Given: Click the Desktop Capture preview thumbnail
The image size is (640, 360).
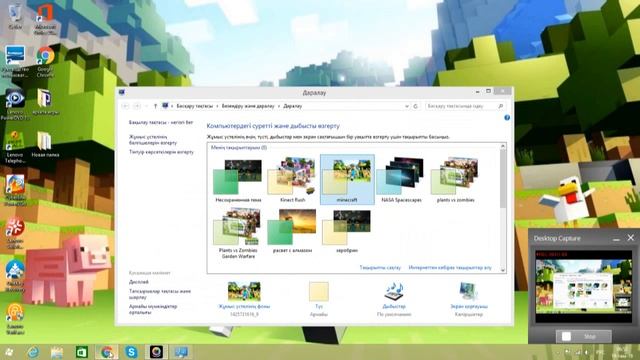Looking at the screenshot, I should (x=584, y=287).
